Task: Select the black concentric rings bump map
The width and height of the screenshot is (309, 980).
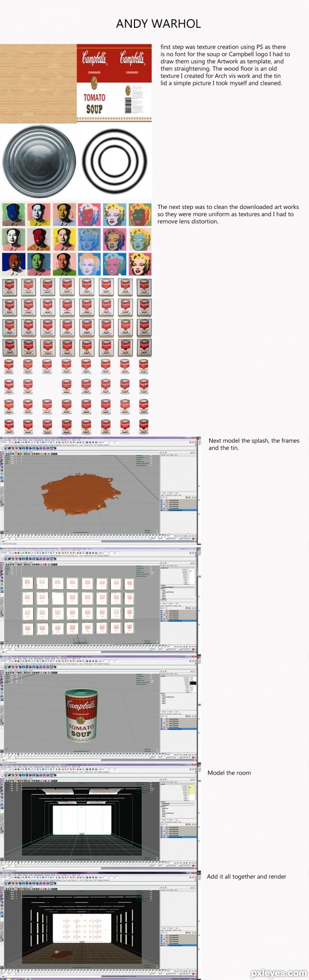Action: click(x=114, y=161)
